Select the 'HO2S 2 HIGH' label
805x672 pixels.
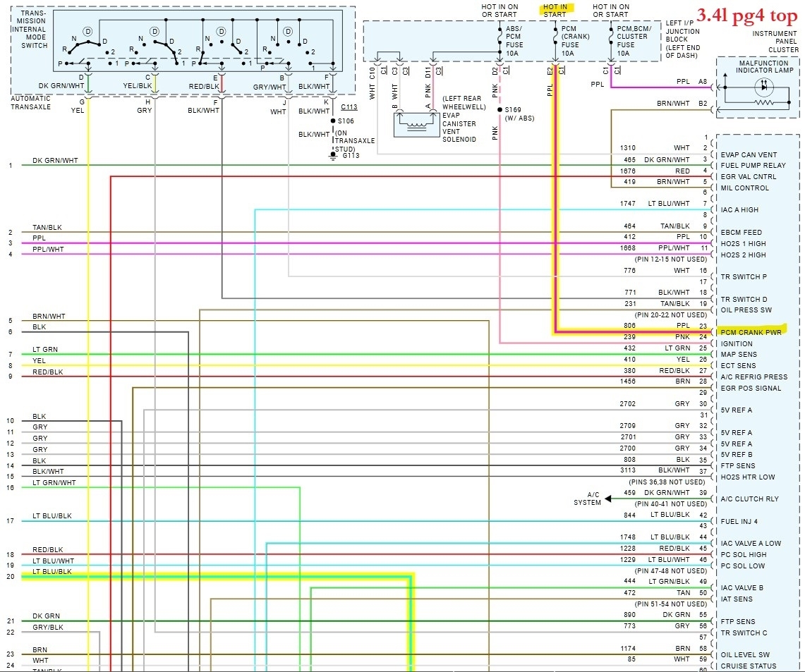click(743, 255)
